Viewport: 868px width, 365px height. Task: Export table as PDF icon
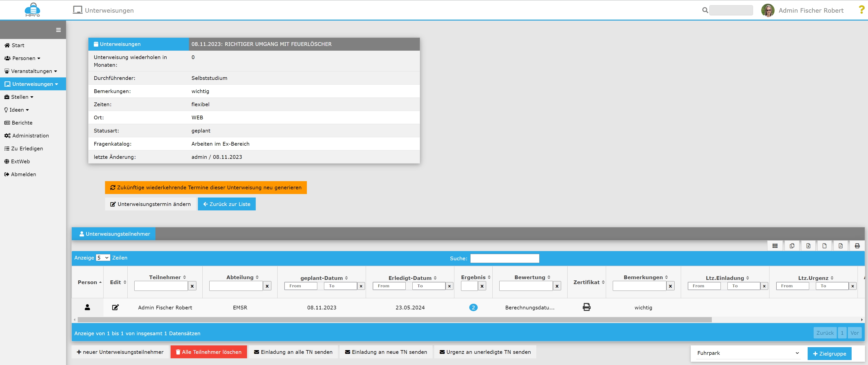pos(840,246)
